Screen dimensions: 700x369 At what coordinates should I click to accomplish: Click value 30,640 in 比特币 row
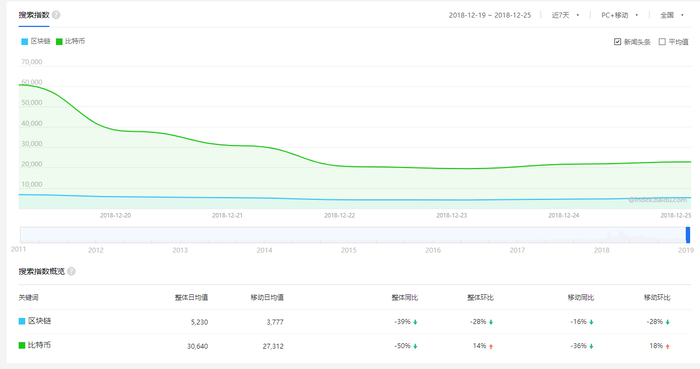point(197,346)
